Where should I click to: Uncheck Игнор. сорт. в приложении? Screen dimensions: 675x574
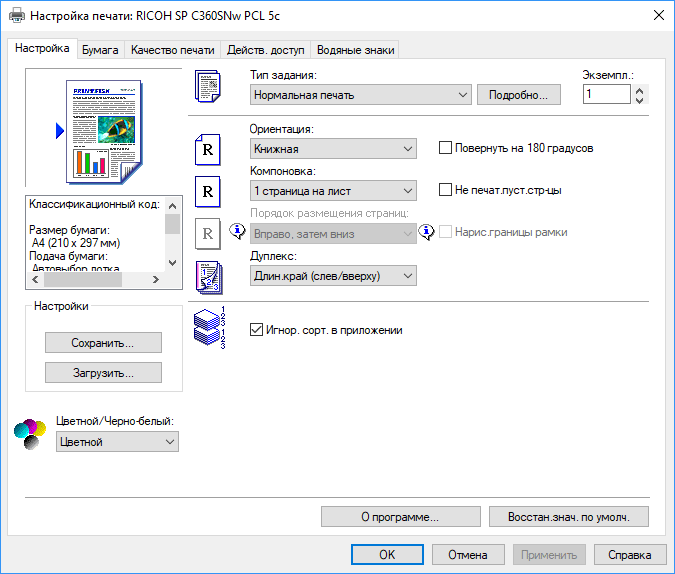tap(257, 330)
